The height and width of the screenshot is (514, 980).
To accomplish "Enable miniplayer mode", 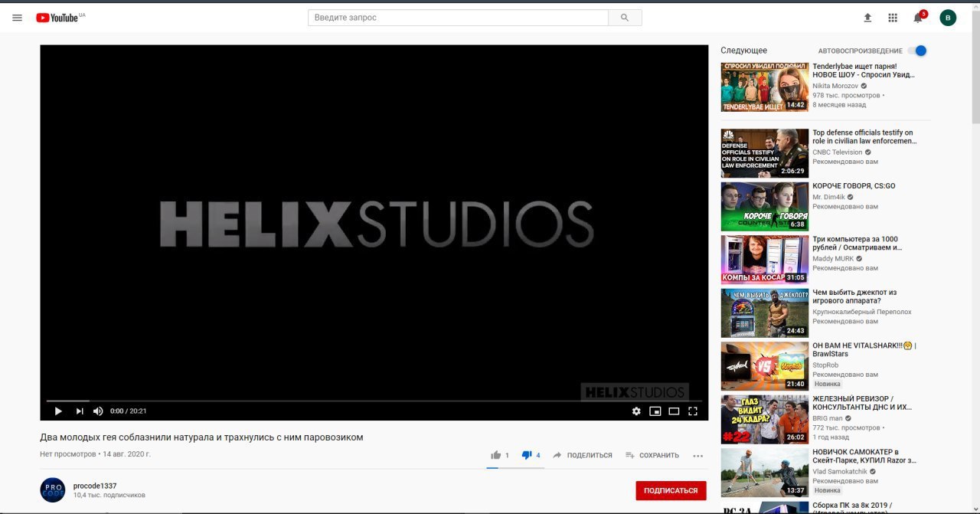I will (x=655, y=411).
